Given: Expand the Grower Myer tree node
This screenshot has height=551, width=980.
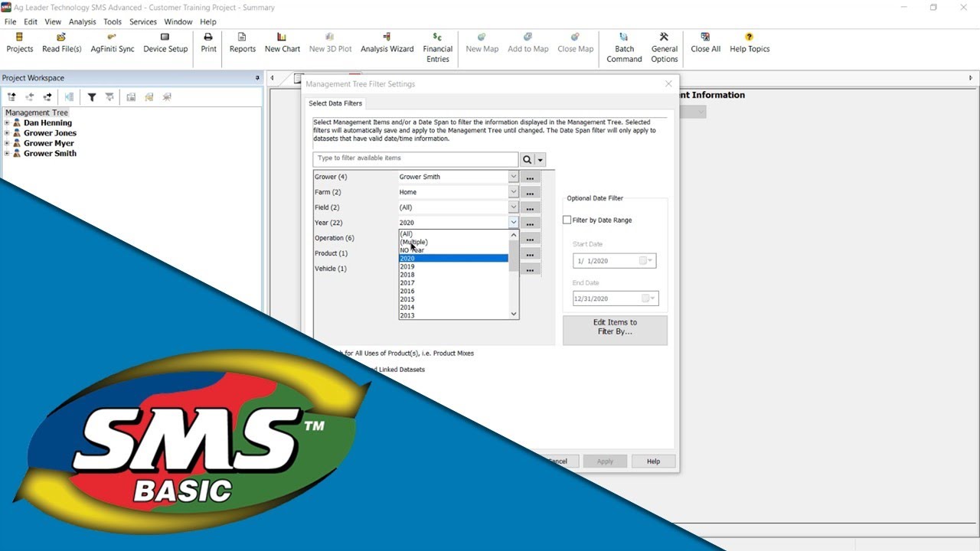Looking at the screenshot, I should [7, 143].
